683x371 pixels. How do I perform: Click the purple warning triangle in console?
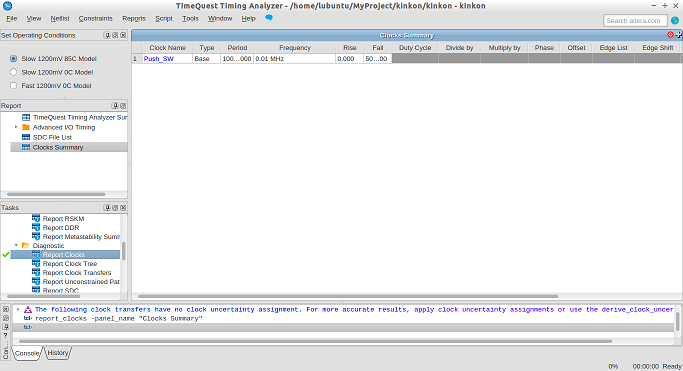pyautogui.click(x=28, y=310)
